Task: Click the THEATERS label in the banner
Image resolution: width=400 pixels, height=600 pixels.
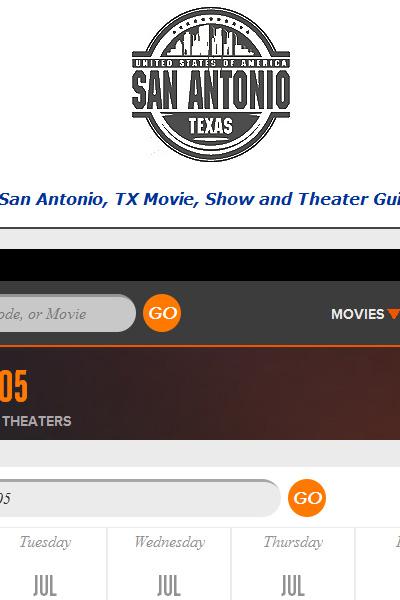Action: pos(37,421)
